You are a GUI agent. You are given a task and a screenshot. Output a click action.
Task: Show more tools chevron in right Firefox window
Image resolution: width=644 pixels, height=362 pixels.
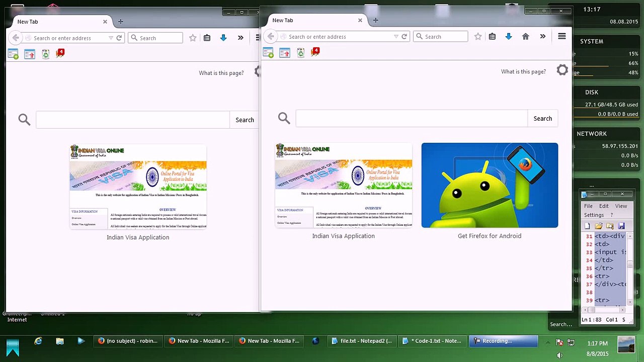pyautogui.click(x=542, y=37)
